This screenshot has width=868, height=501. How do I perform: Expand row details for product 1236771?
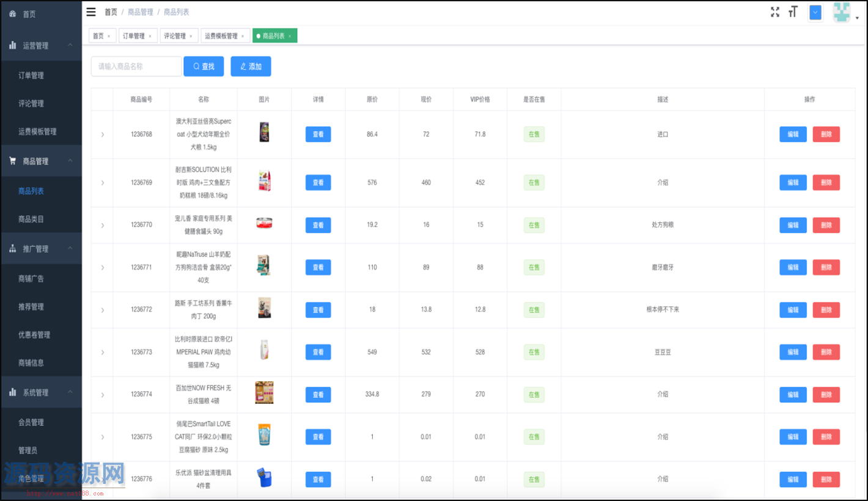(x=102, y=268)
